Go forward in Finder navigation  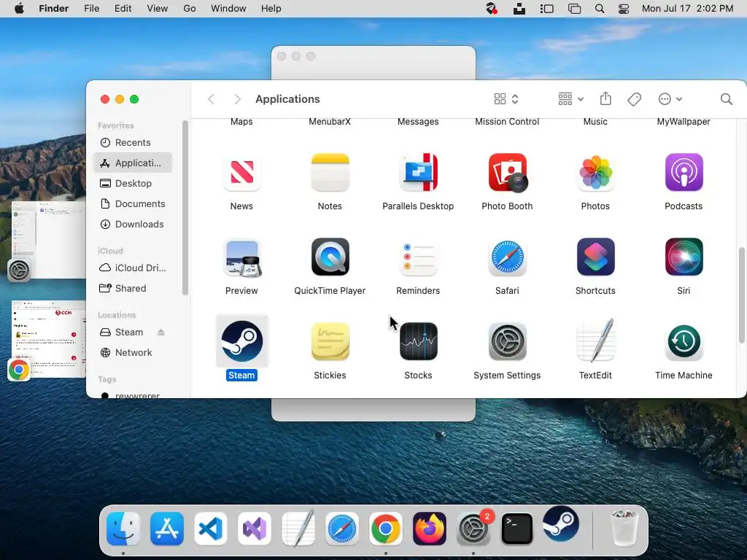237,99
